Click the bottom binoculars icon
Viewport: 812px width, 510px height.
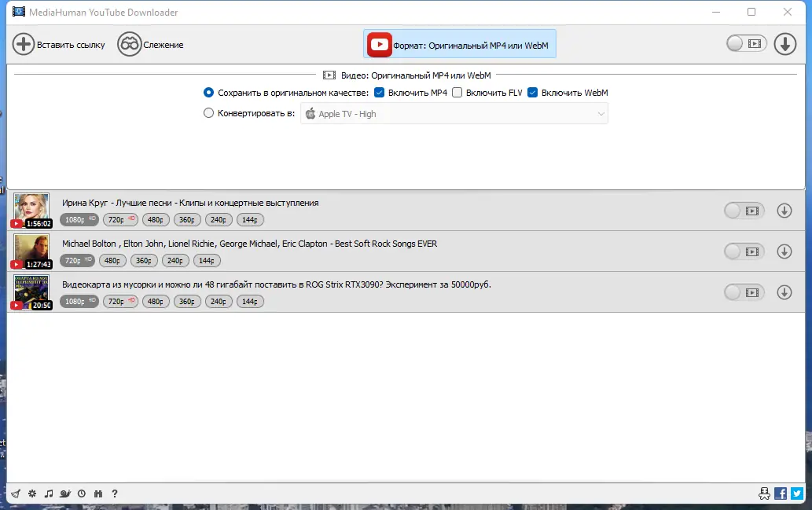click(98, 493)
